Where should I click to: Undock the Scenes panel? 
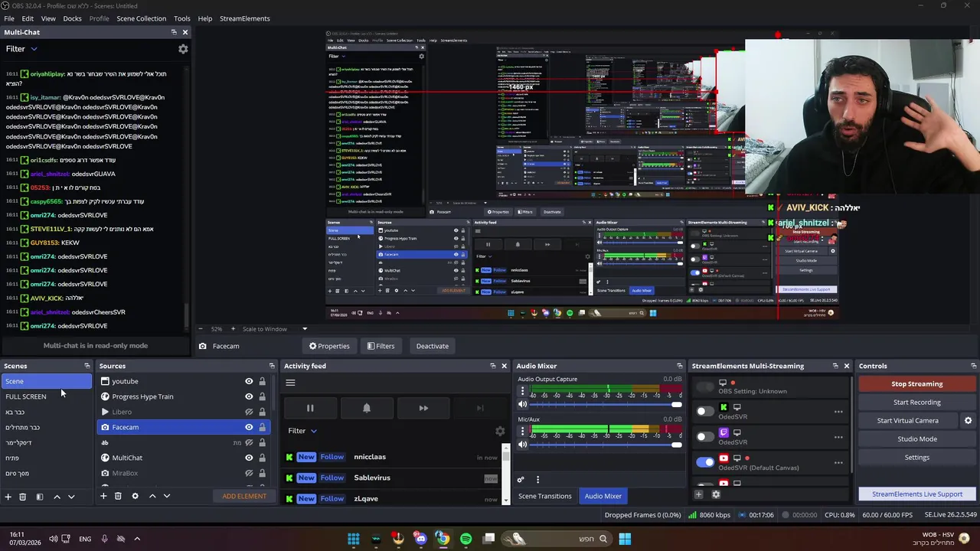(87, 366)
